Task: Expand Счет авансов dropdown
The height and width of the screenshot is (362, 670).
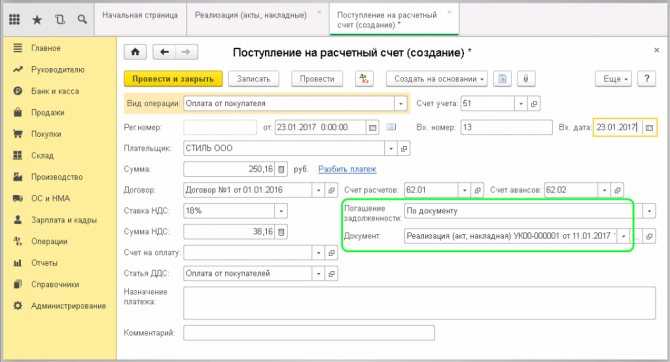Action: pyautogui.click(x=604, y=190)
